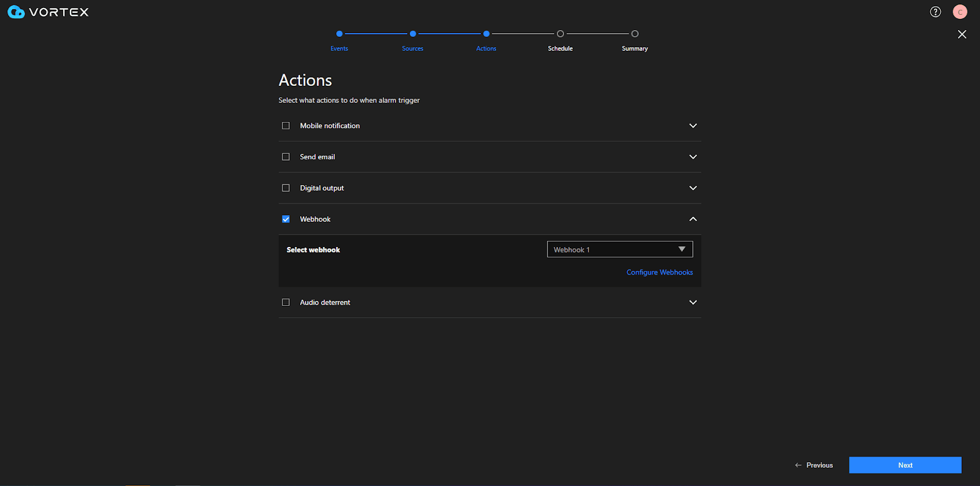
Task: Go back with the Previous button
Action: click(814, 465)
